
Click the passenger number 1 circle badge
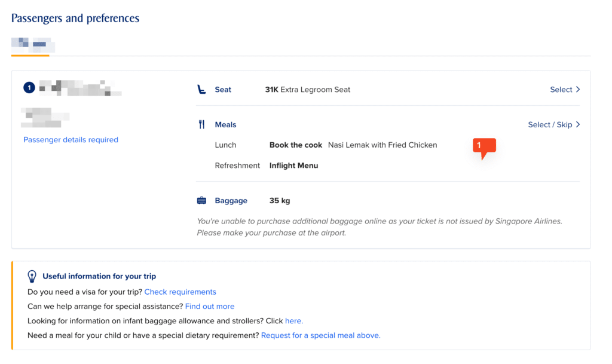[29, 87]
